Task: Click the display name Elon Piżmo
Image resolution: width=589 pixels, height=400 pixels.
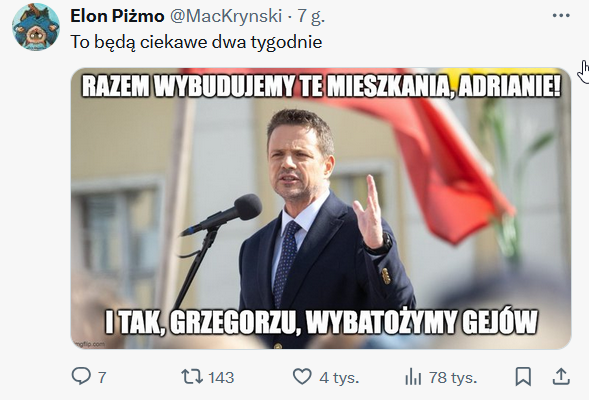Action: 117,16
